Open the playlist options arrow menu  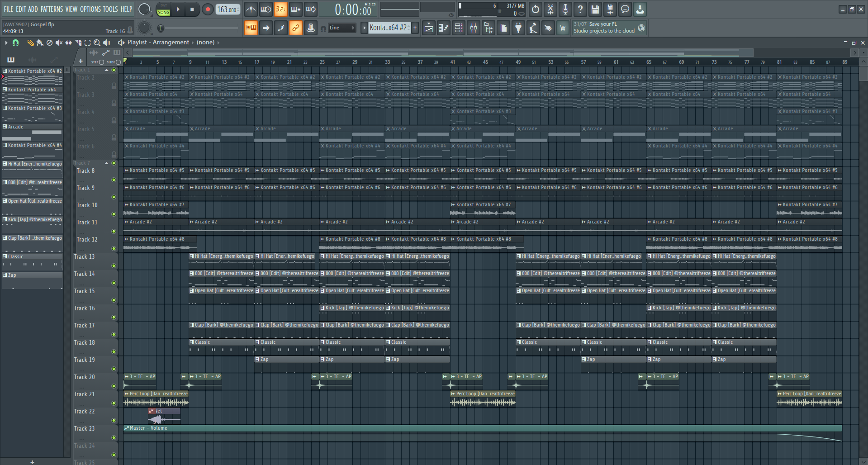(6, 43)
